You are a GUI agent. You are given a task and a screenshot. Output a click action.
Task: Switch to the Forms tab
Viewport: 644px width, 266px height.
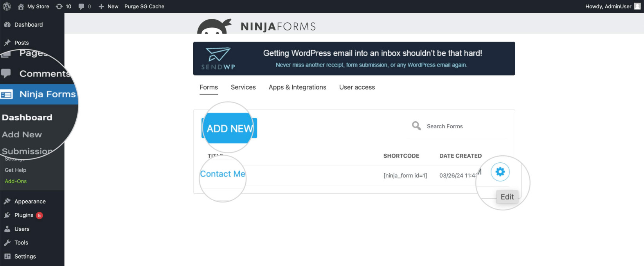(209, 87)
